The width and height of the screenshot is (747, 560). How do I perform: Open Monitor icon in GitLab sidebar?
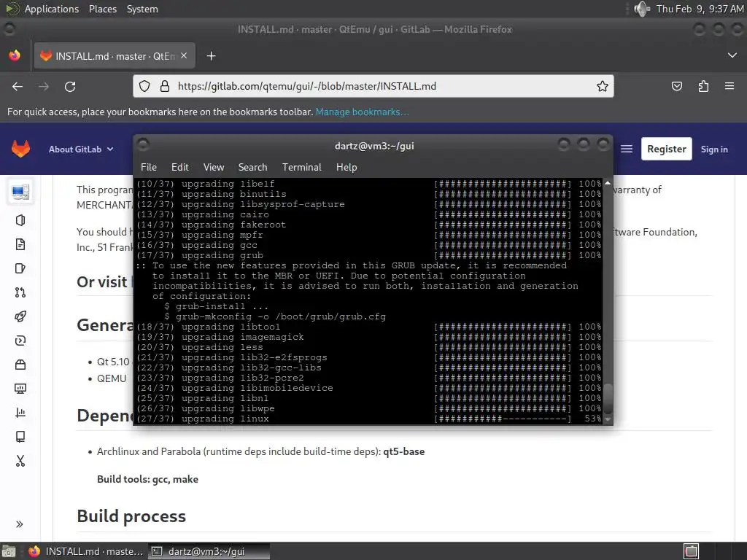pos(20,389)
